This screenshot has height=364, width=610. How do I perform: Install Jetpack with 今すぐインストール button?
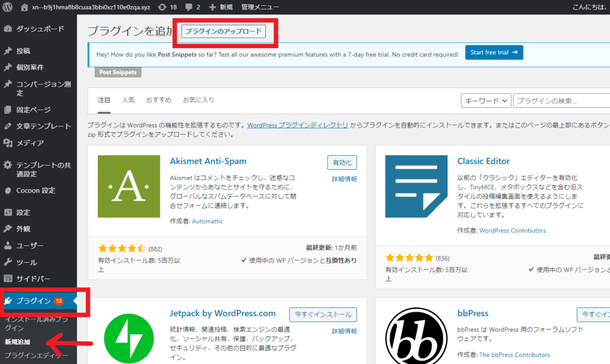tap(323, 314)
